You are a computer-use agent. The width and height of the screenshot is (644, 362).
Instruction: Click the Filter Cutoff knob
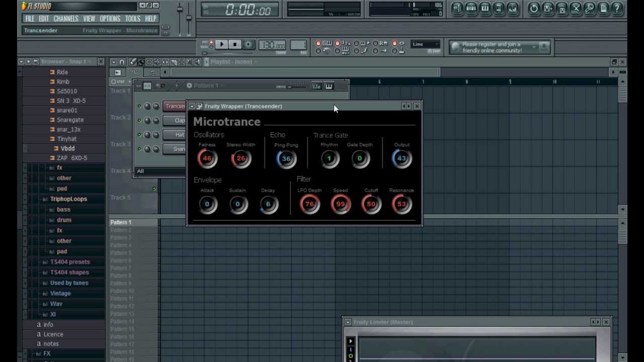[x=371, y=204]
